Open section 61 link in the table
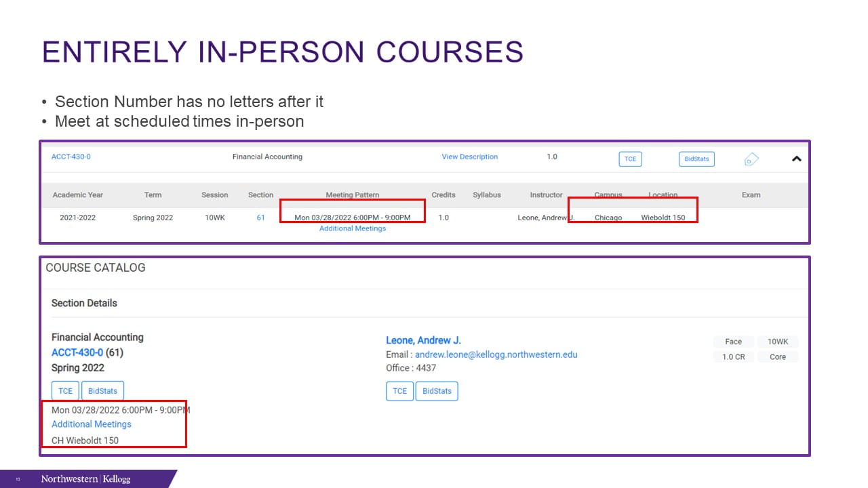The height and width of the screenshot is (488, 868). pos(260,218)
